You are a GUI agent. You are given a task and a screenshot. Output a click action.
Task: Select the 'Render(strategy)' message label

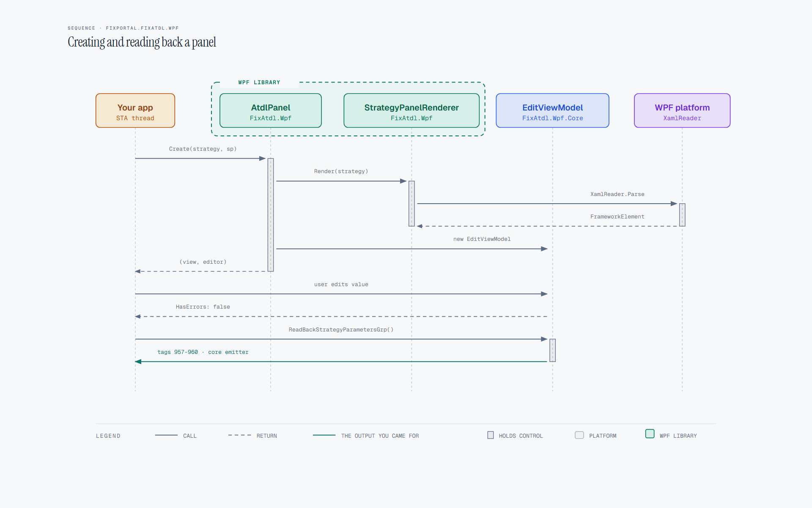[x=341, y=171]
